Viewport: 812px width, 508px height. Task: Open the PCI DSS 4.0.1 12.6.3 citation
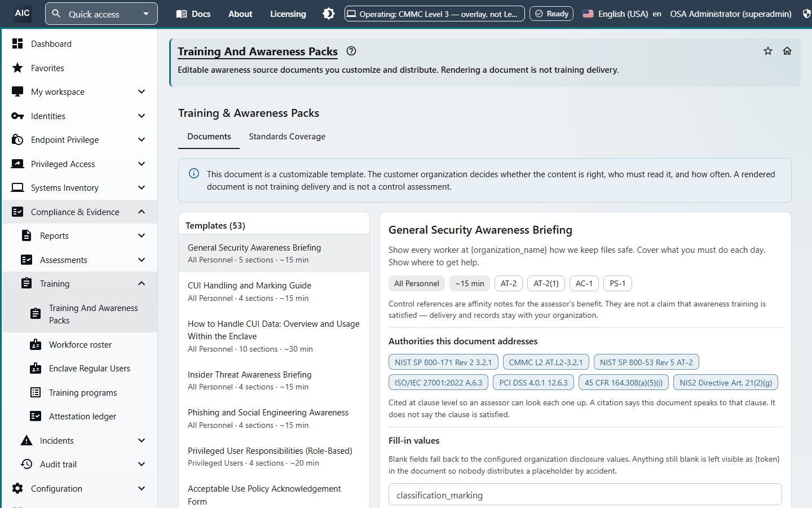(x=533, y=383)
